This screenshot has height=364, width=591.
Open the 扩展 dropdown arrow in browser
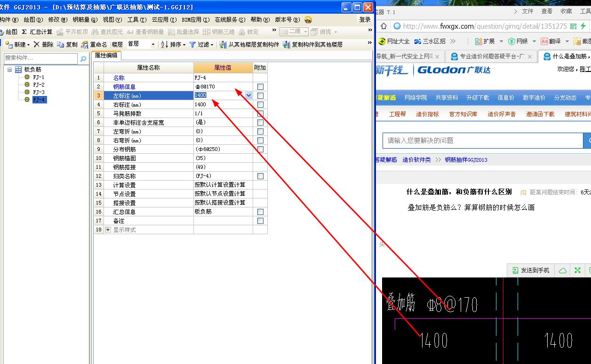pos(501,41)
